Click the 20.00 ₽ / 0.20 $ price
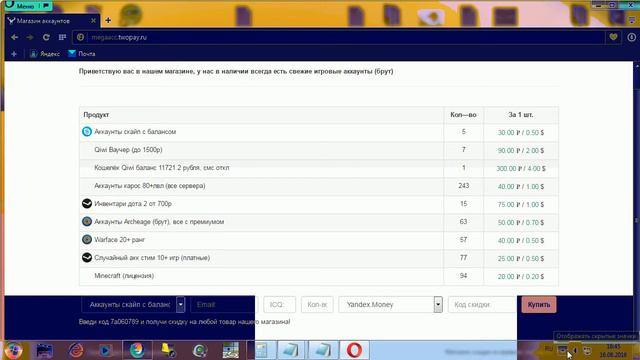The height and width of the screenshot is (360, 640). [x=521, y=276]
